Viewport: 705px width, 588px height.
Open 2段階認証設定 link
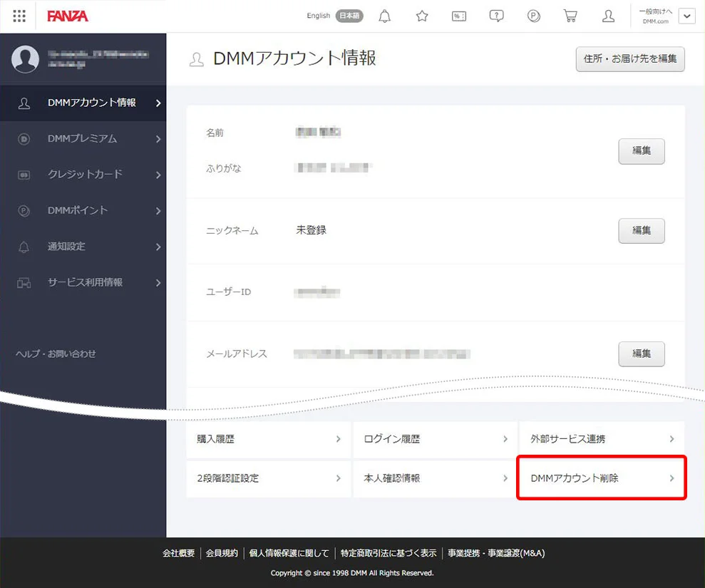pos(269,478)
